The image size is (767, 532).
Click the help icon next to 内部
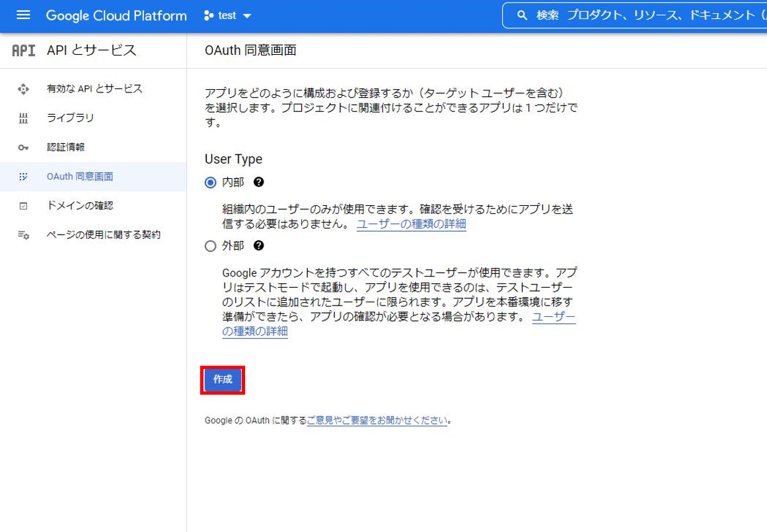point(259,182)
